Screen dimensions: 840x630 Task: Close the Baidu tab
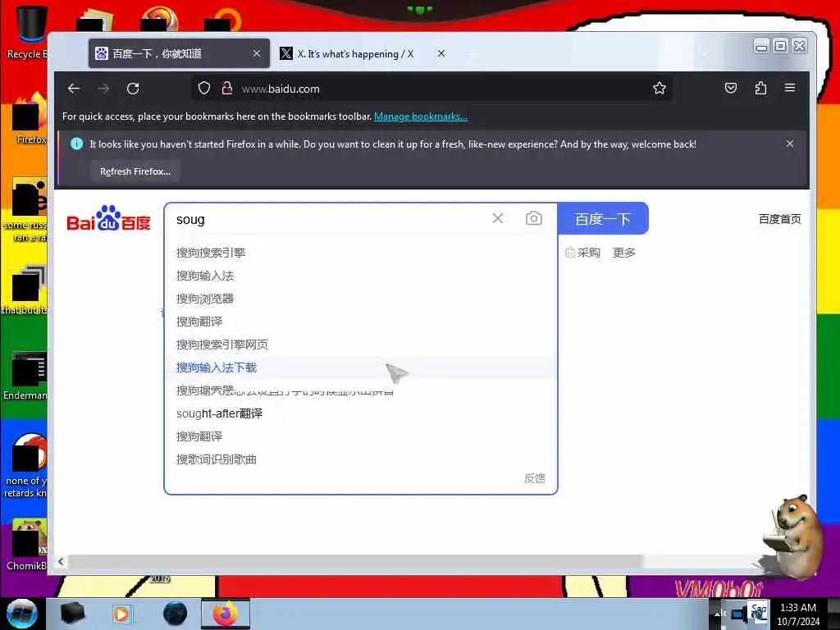point(257,53)
